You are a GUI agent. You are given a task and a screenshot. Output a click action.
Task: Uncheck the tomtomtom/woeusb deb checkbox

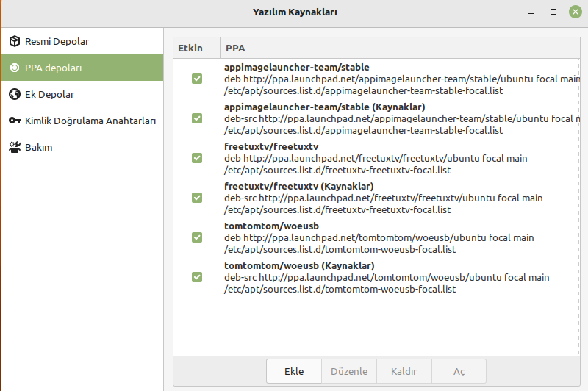(x=197, y=237)
